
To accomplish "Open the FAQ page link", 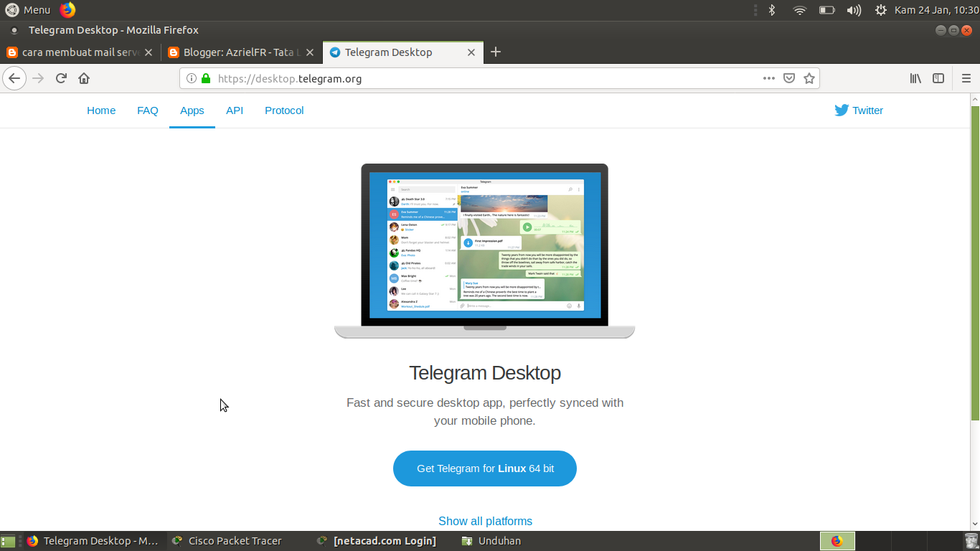I will tap(148, 110).
